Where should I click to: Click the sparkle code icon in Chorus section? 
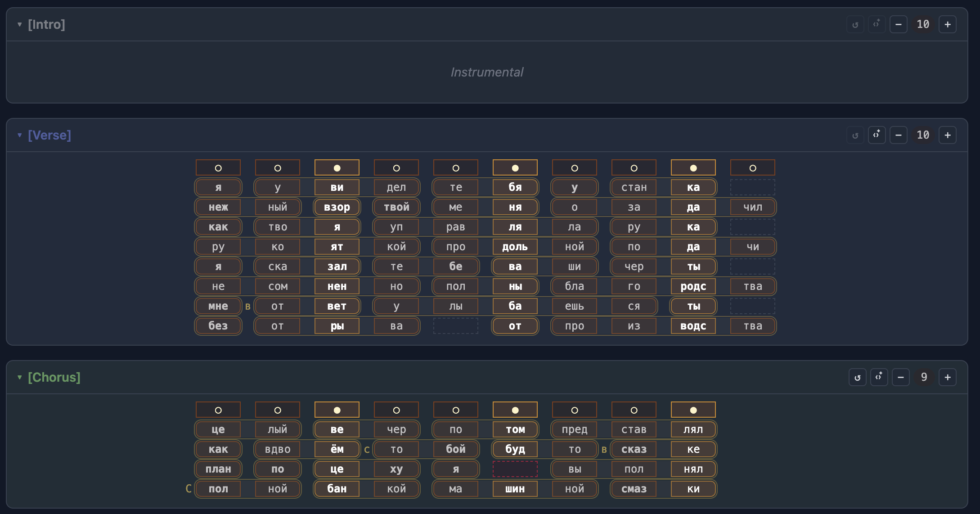pos(879,377)
